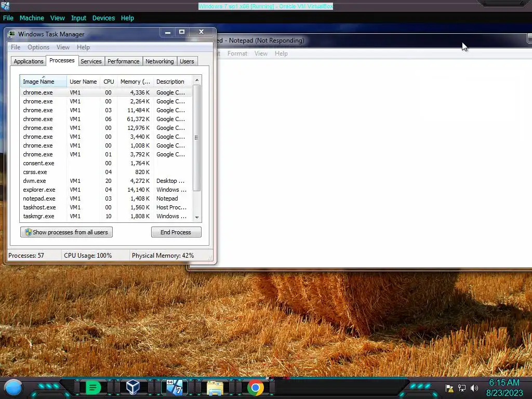Minimize the Windows Task Manager window
The width and height of the screenshot is (532, 399).
(168, 32)
